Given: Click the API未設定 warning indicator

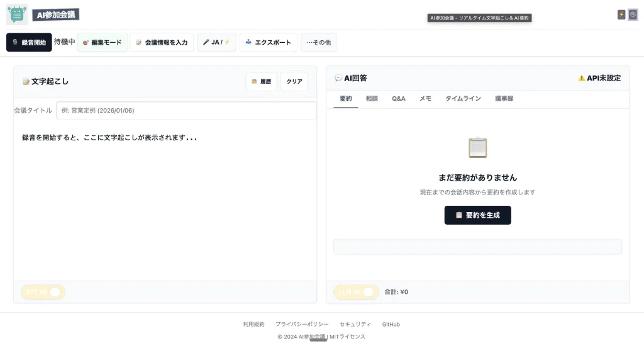Looking at the screenshot, I should point(599,78).
